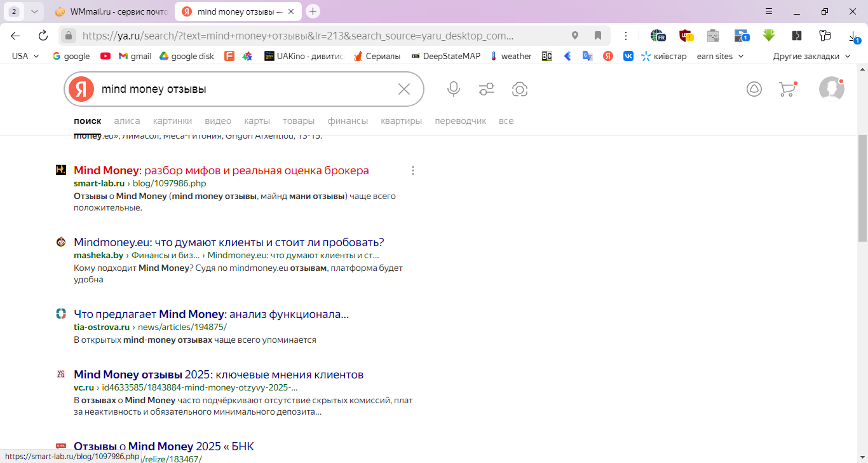Screen dimensions: 868x463
Task: Click the Yandex Я logo in search box
Action: [x=81, y=89]
